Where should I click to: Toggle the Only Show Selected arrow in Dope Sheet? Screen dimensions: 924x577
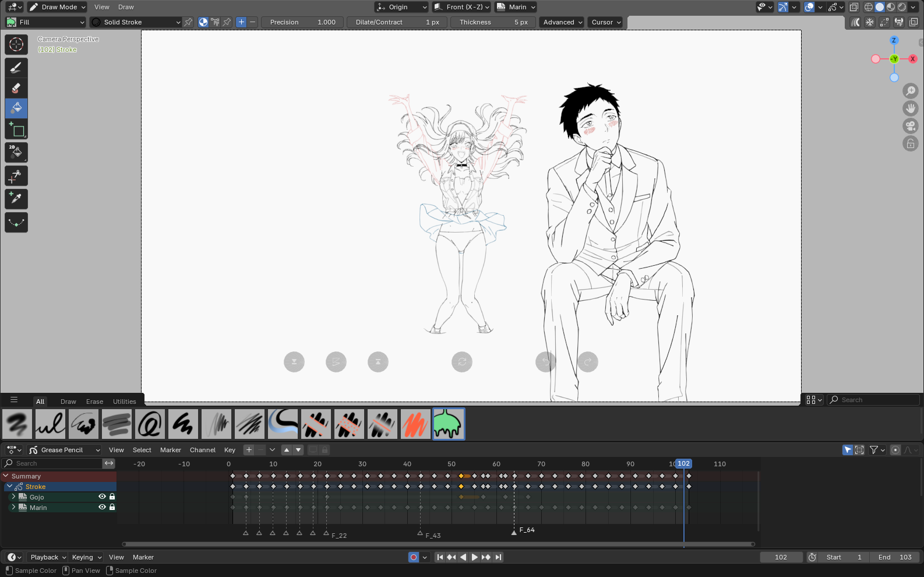coord(848,450)
